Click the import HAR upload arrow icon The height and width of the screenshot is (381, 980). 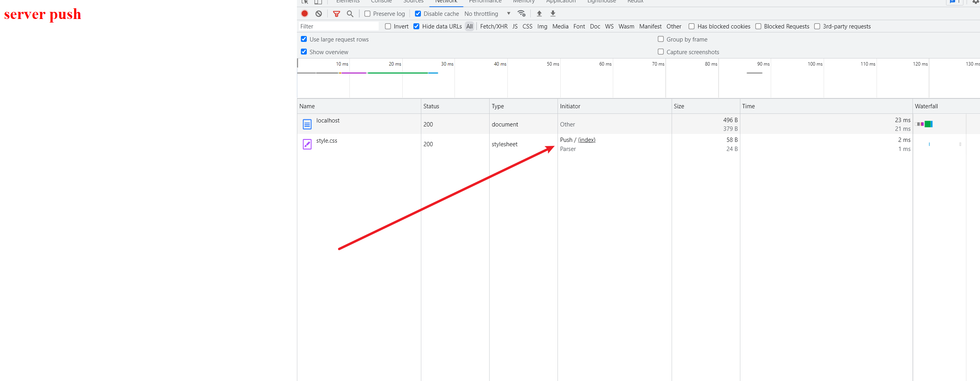[x=539, y=13]
